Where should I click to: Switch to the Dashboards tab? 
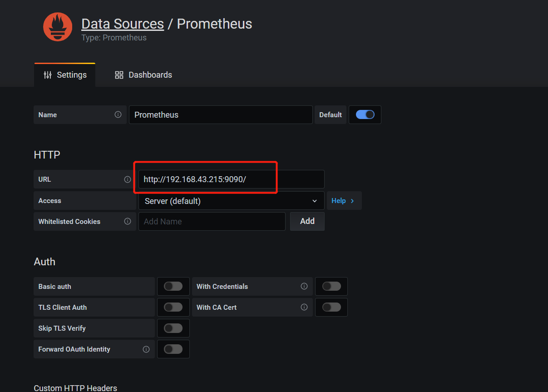click(143, 75)
